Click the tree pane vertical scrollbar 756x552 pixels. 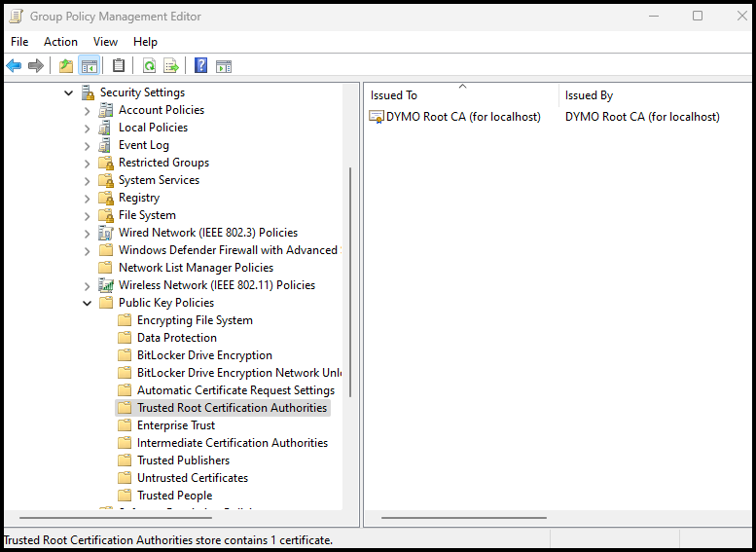pyautogui.click(x=350, y=282)
